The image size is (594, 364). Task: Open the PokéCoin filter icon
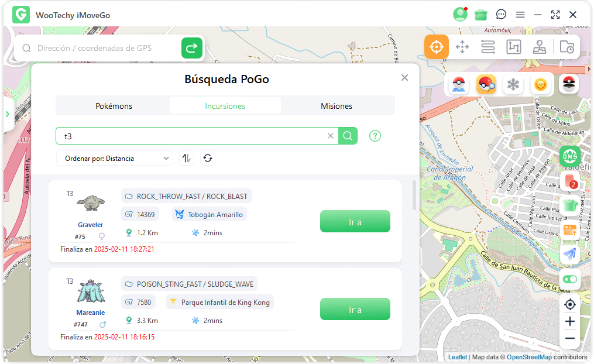coord(540,84)
